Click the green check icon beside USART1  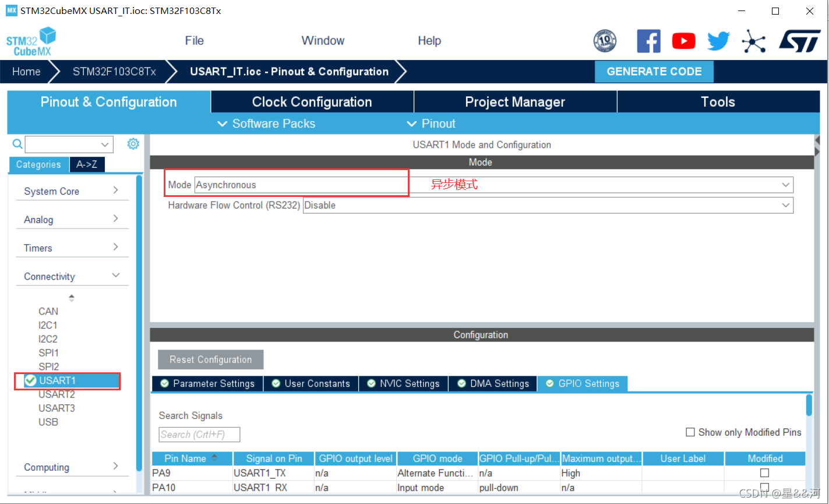[x=31, y=380]
